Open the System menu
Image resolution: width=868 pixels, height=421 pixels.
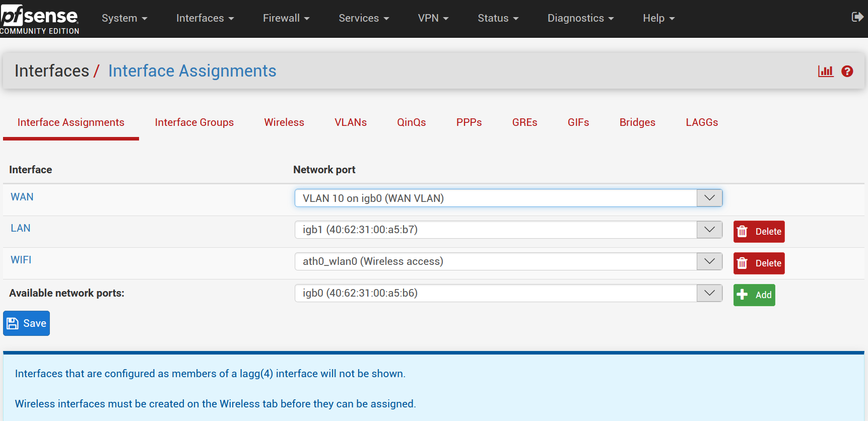124,18
